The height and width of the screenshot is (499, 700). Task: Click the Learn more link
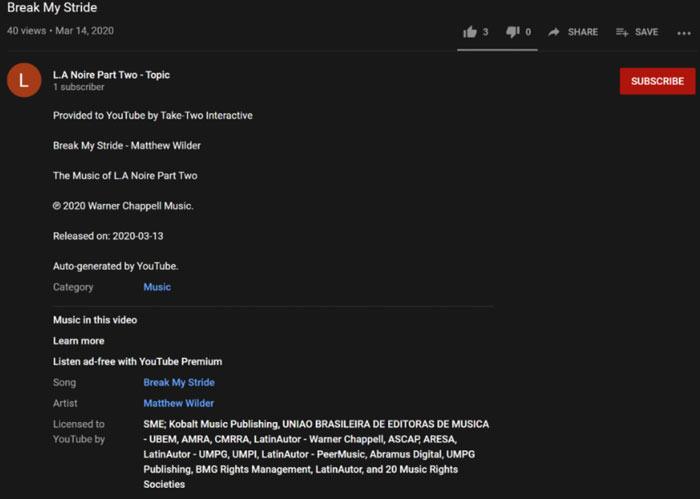(78, 341)
